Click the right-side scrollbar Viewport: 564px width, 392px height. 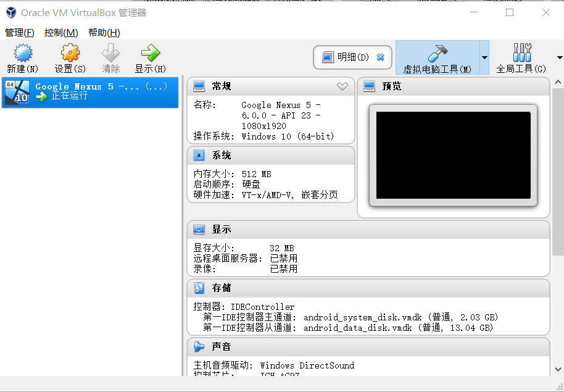(x=558, y=185)
